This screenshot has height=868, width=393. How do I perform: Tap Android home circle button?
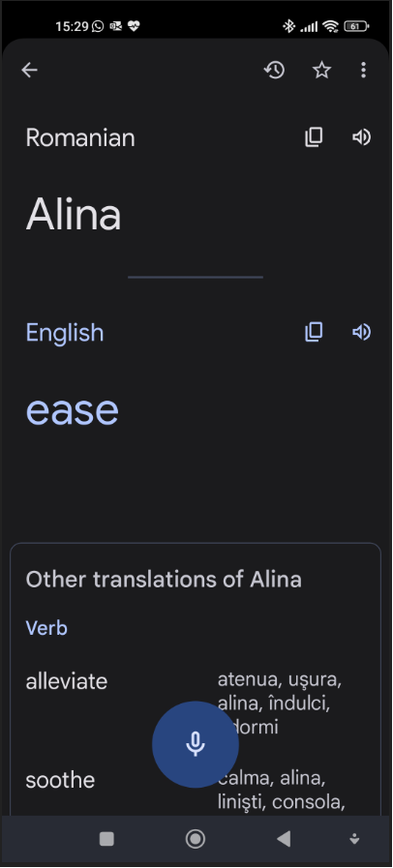pyautogui.click(x=196, y=839)
